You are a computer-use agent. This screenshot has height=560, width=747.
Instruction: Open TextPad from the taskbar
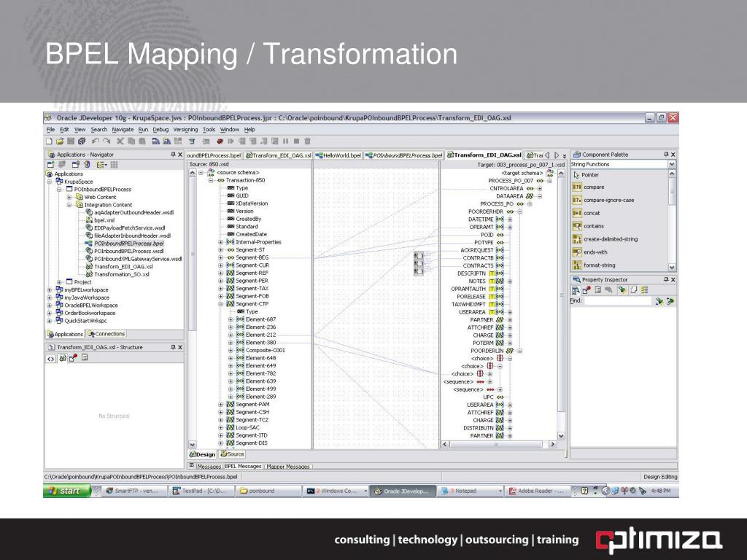pyautogui.click(x=201, y=491)
